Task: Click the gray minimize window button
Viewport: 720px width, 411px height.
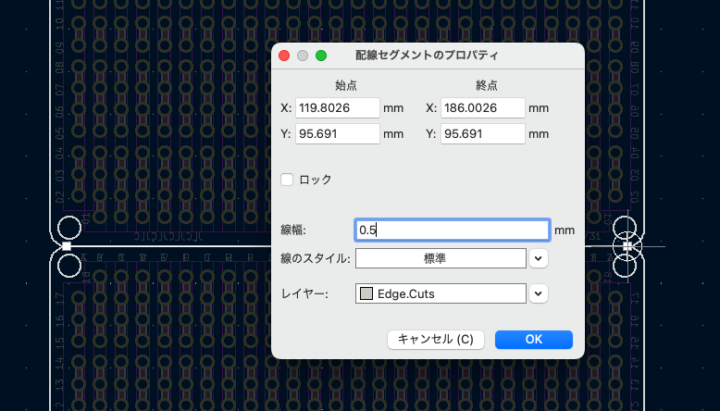Action: 303,56
